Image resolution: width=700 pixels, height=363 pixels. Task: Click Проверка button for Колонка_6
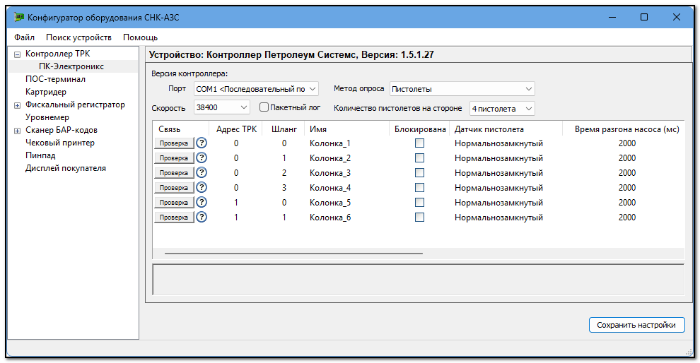coord(174,217)
